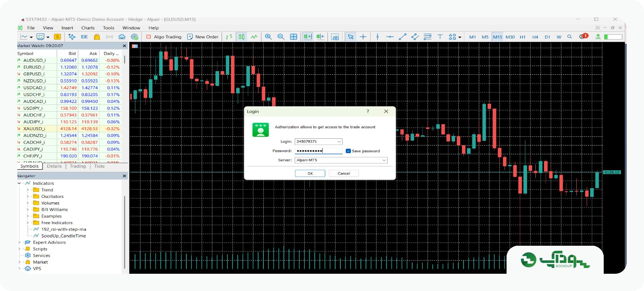Open the MQL5 IDE editor
The width and height of the screenshot is (644, 291).
tap(84, 37)
